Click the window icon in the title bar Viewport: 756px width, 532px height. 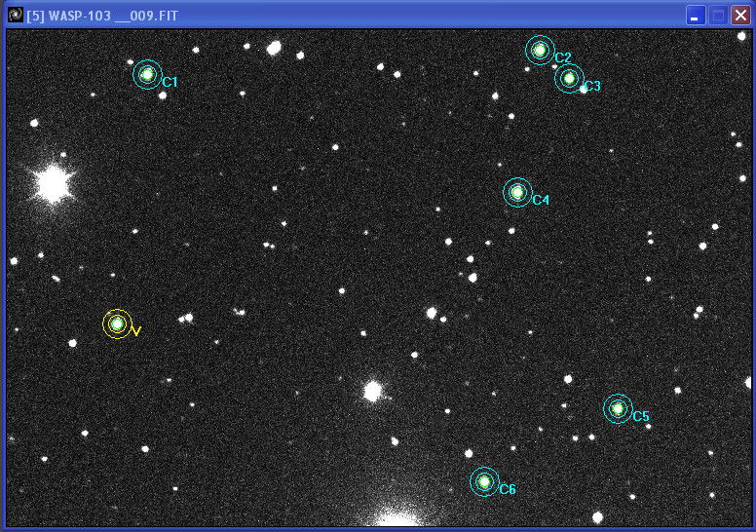pos(15,15)
